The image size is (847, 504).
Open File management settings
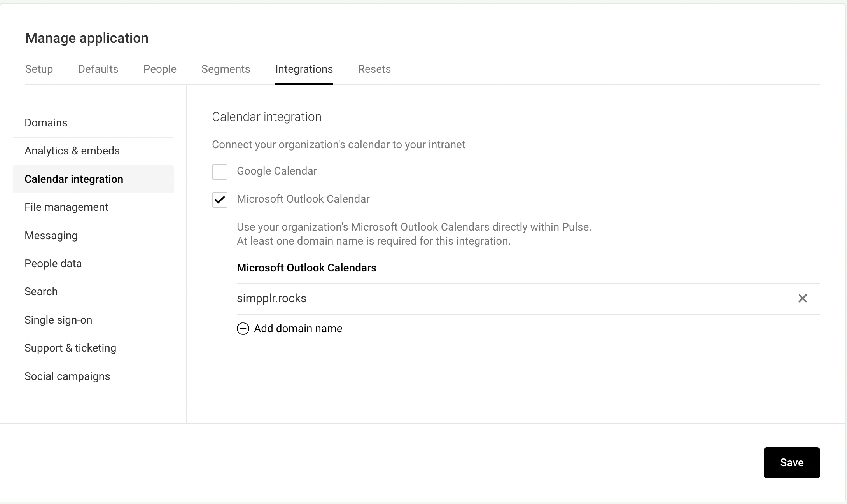[x=93, y=207]
